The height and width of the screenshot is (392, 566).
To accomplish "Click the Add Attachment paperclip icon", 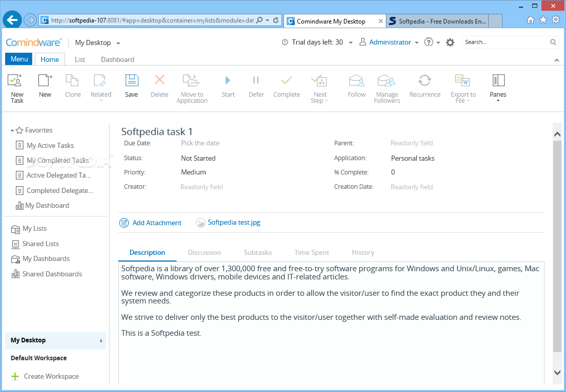I will coord(124,223).
